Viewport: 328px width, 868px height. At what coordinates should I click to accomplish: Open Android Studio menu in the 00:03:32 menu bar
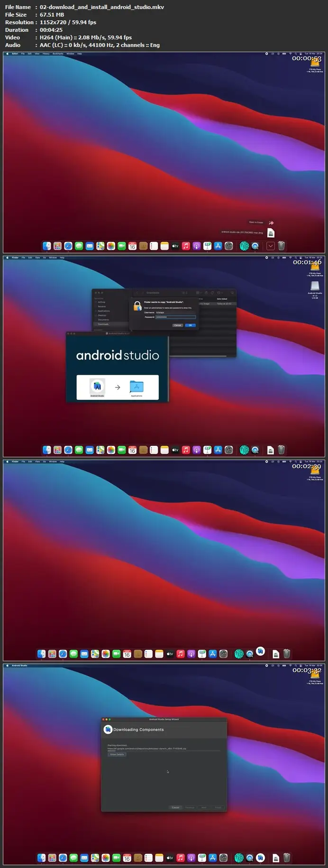pos(19,665)
